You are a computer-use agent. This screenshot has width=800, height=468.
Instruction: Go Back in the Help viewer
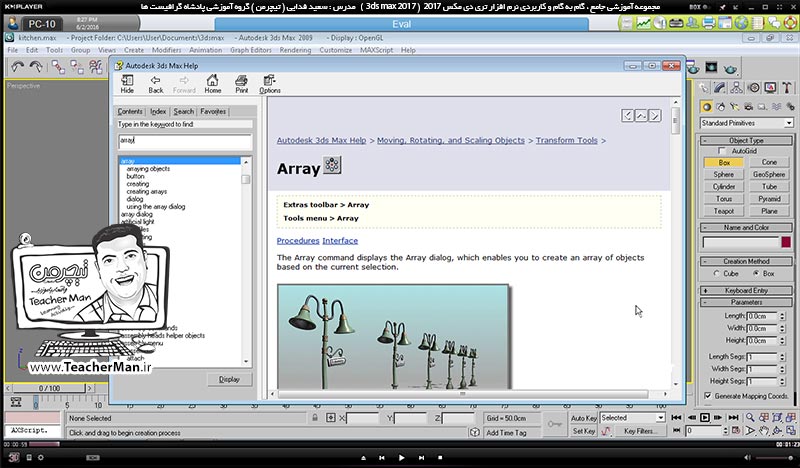[x=156, y=84]
